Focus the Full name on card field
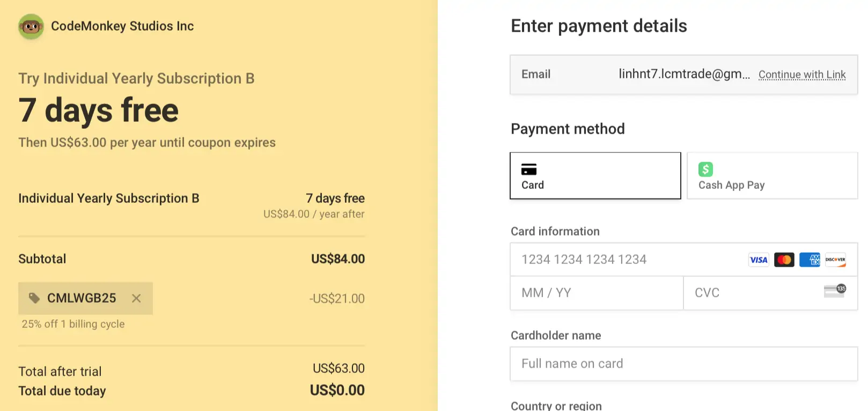 point(684,364)
